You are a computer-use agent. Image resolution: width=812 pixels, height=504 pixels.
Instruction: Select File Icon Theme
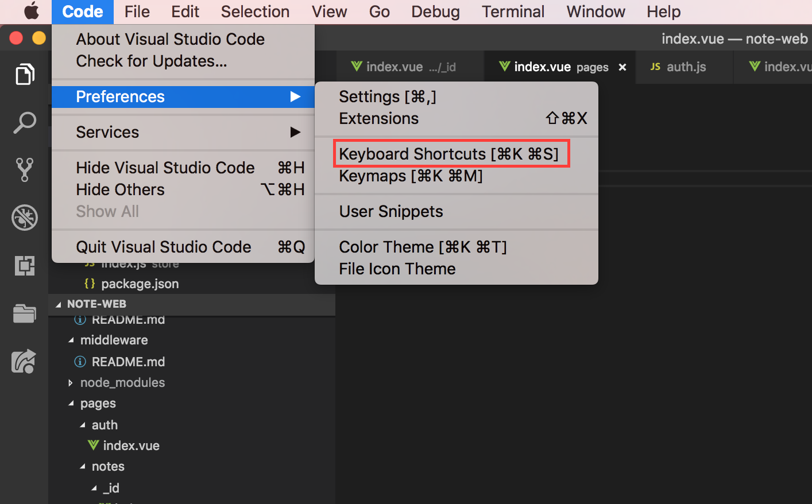point(457,269)
